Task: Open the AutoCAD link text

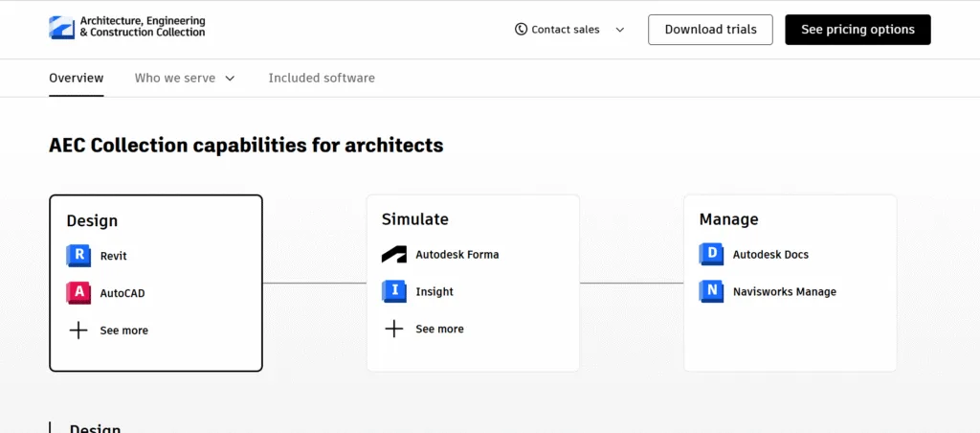Action: (122, 293)
